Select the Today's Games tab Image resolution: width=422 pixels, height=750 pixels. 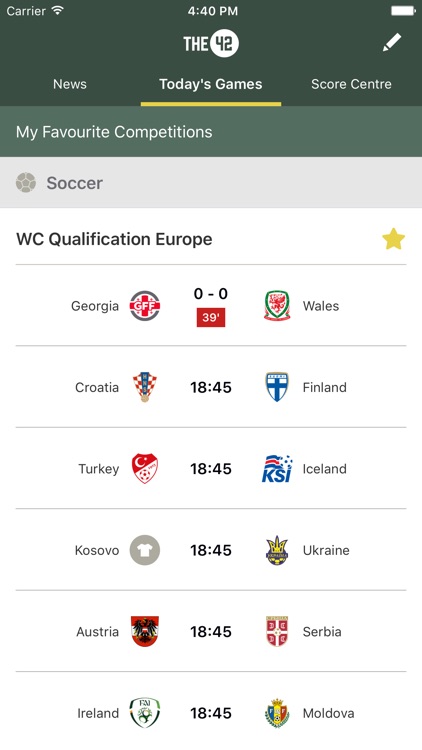coord(211,84)
